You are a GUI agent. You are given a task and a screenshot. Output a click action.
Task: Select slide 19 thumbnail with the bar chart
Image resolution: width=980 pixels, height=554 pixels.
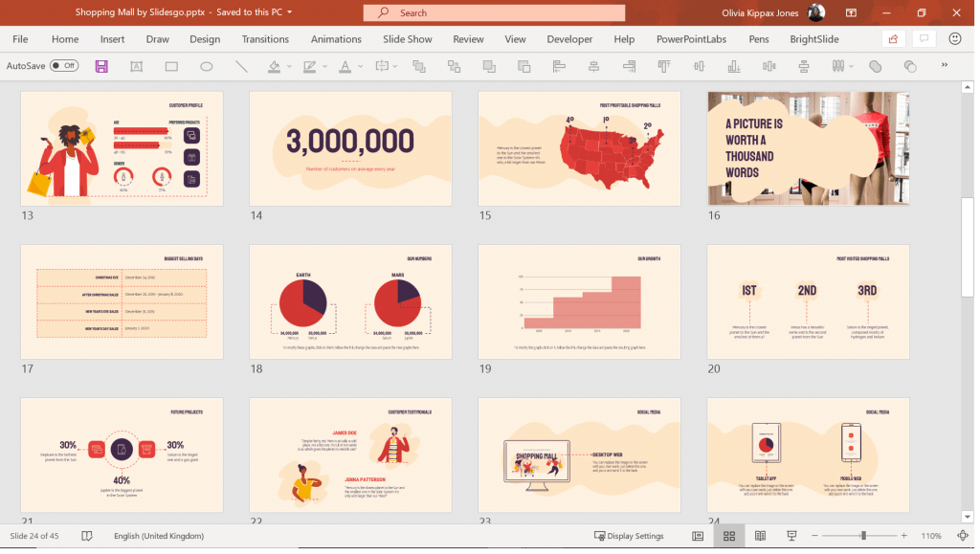point(579,301)
